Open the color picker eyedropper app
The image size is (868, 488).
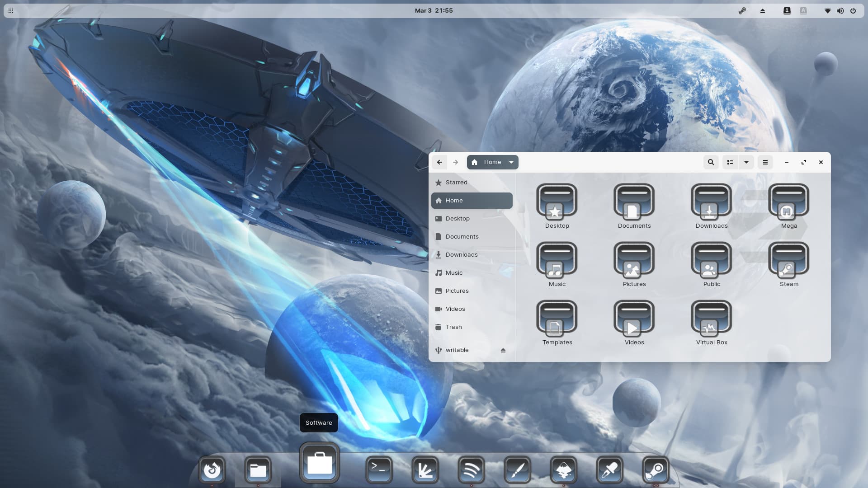(x=609, y=470)
